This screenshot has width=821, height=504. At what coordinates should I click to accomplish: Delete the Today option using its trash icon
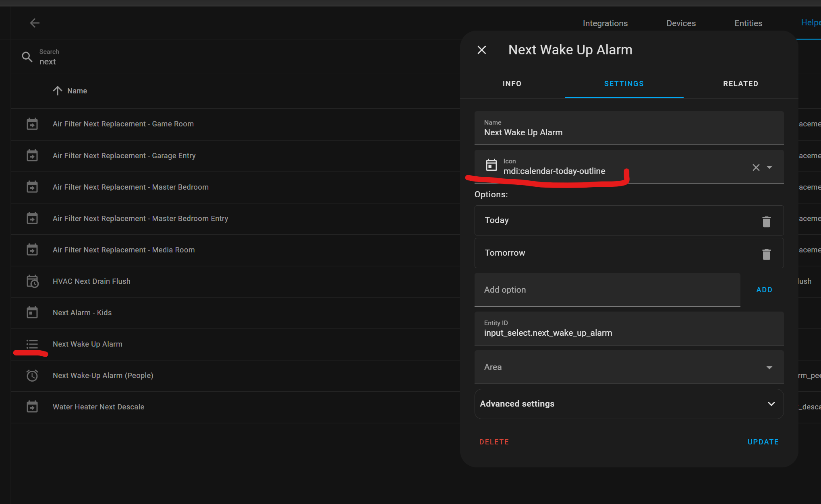[766, 221]
